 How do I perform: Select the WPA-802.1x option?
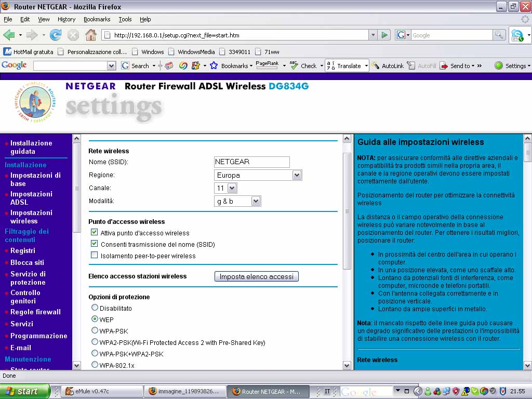[95, 365]
